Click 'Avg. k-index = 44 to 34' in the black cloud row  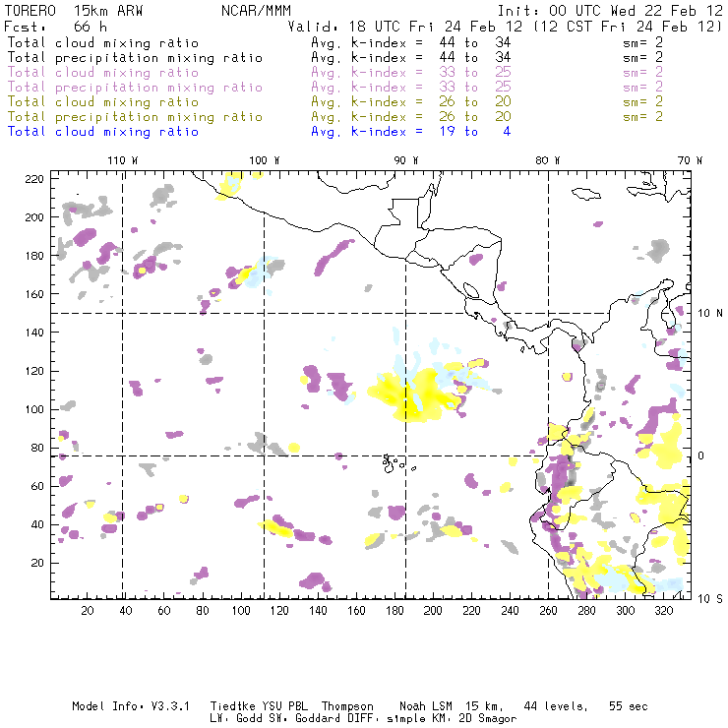(x=411, y=43)
